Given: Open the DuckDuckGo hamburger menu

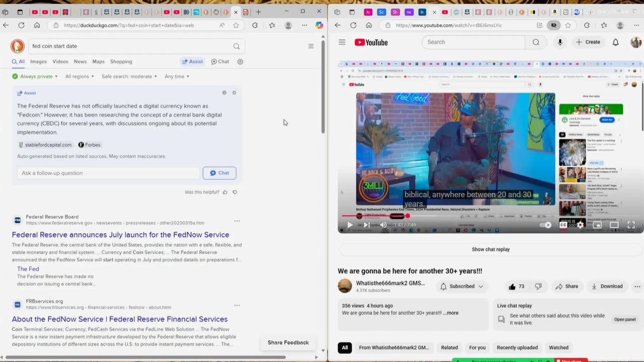Looking at the screenshot, I should click(x=311, y=46).
